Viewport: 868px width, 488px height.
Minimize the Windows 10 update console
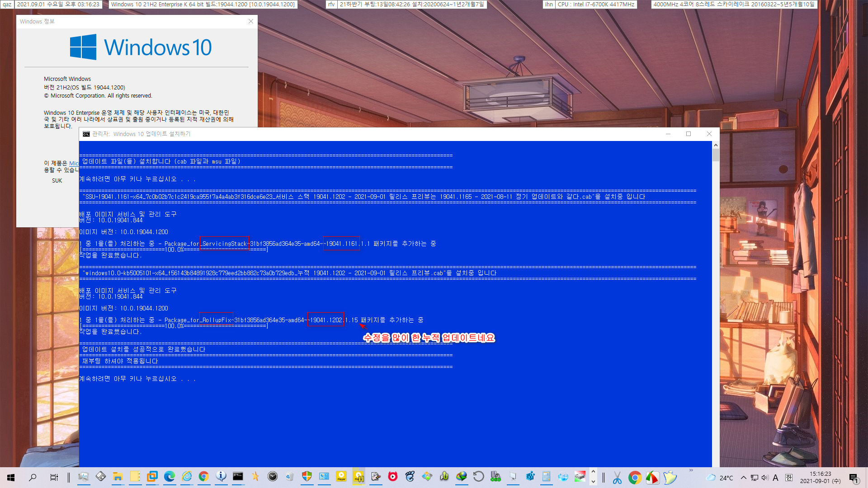click(668, 134)
